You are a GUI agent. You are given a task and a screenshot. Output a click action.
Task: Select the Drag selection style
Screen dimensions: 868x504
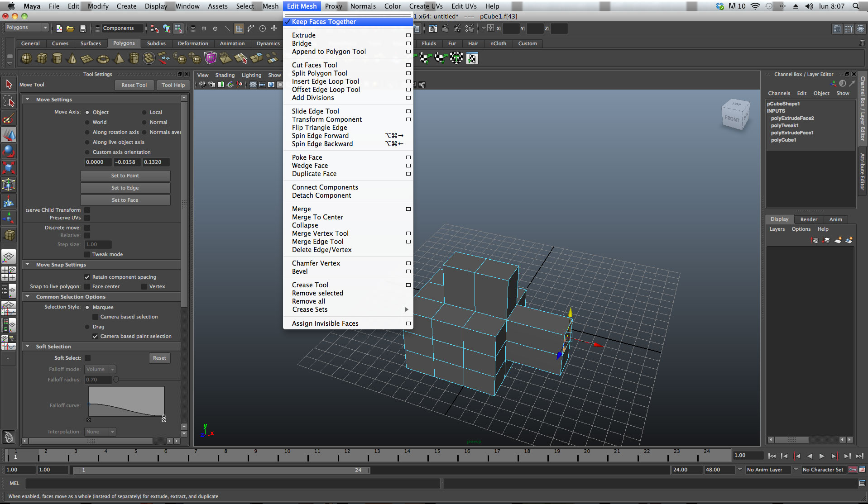point(87,327)
